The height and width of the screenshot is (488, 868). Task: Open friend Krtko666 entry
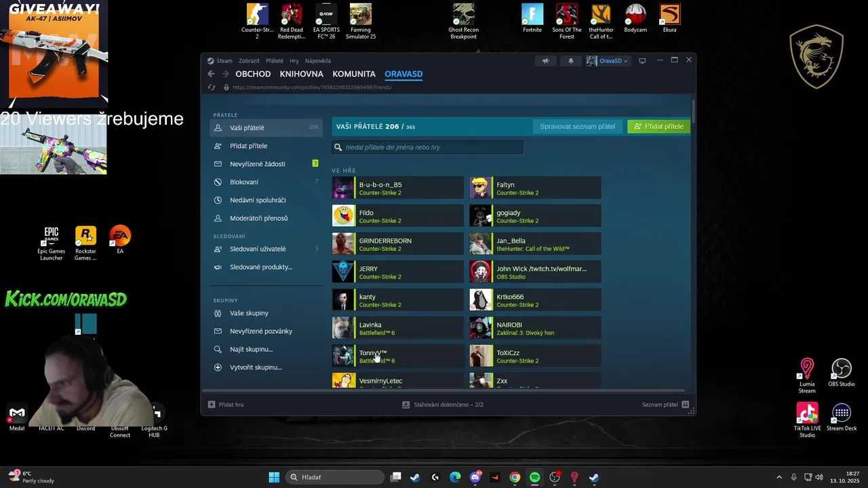click(x=536, y=300)
